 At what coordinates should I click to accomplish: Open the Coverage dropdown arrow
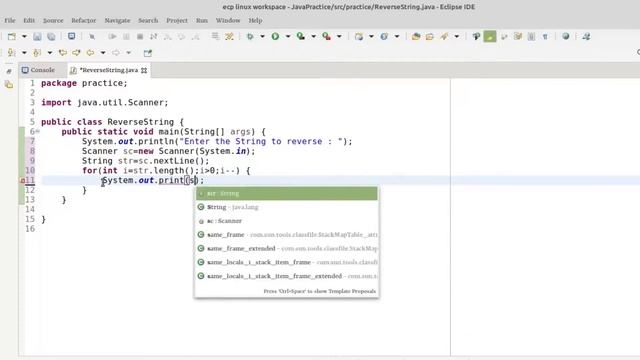[x=313, y=37]
